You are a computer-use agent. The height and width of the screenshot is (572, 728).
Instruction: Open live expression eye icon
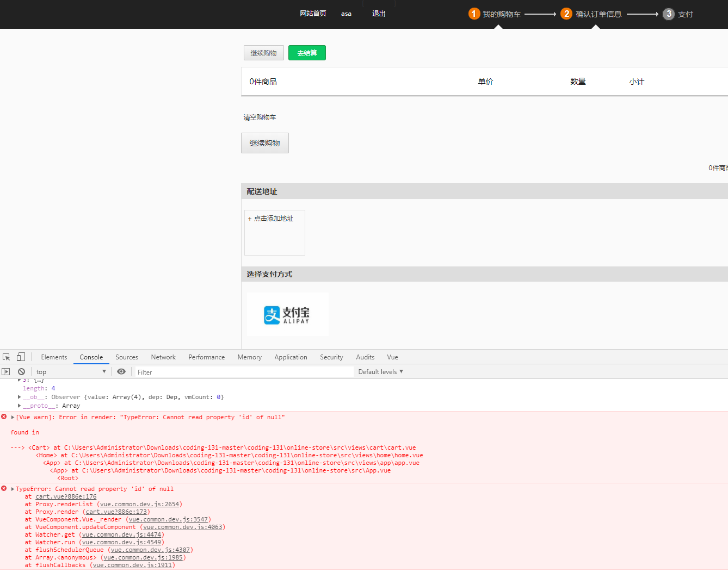[x=121, y=372]
